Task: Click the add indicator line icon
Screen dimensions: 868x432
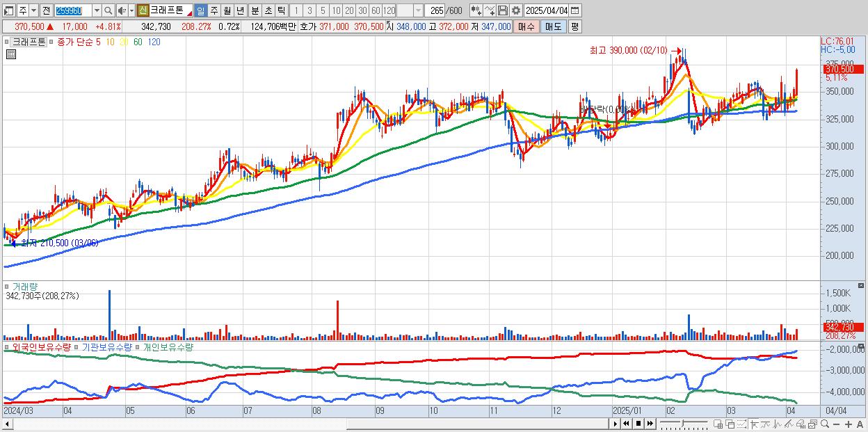Action: 490,10
